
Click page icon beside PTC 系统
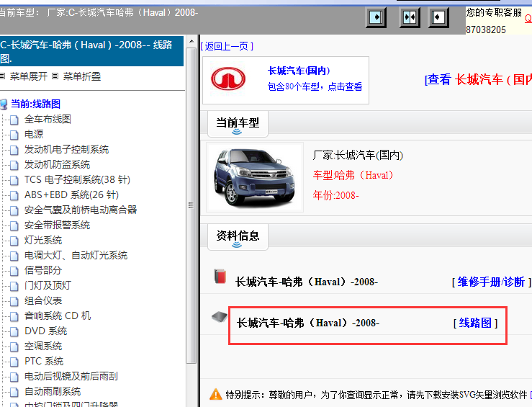coord(14,362)
